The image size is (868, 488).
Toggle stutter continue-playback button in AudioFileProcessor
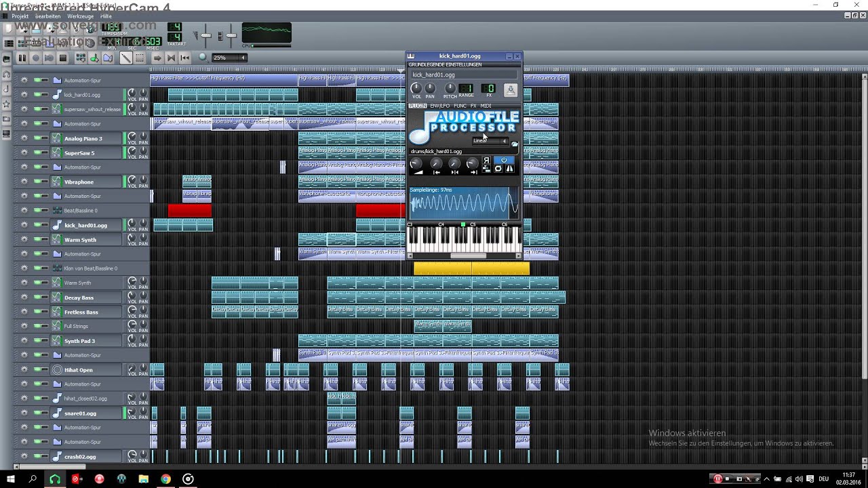[x=486, y=169]
